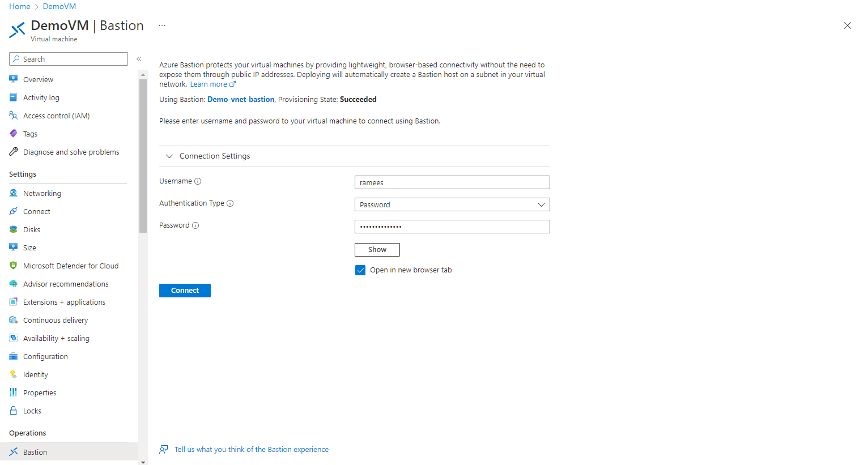Click the Show password button
This screenshot has width=868, height=465.
click(x=377, y=250)
